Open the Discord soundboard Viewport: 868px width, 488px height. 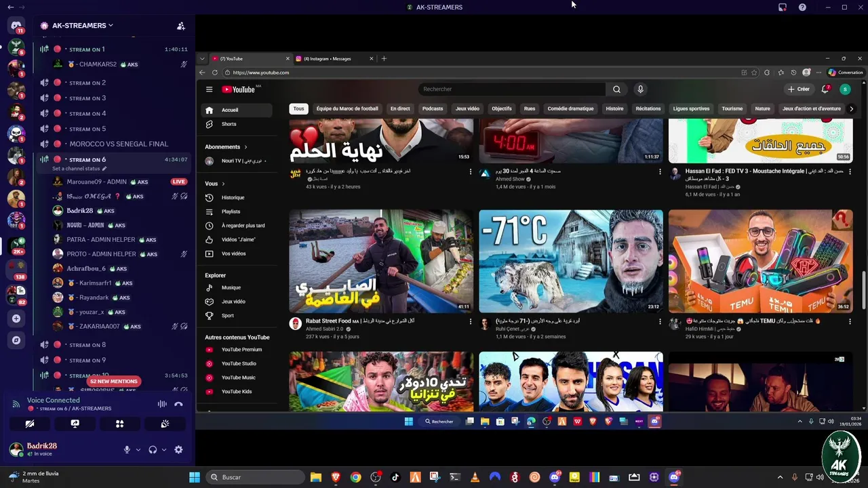point(164,424)
